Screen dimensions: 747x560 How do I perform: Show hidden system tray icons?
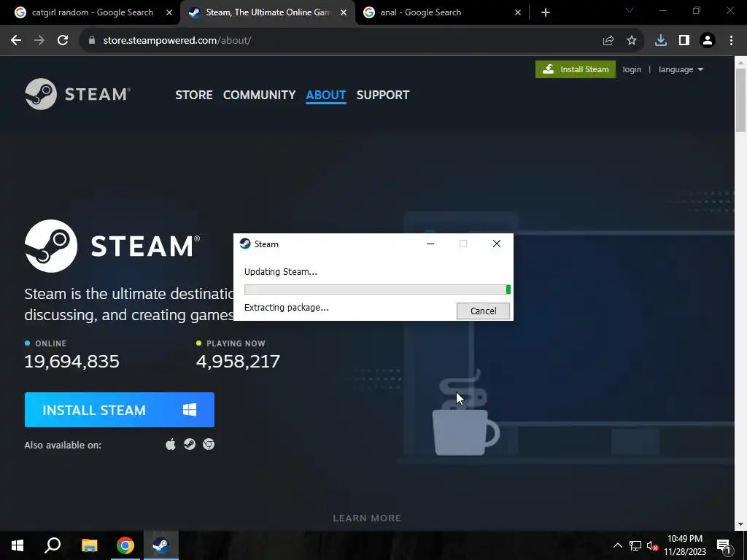(617, 545)
